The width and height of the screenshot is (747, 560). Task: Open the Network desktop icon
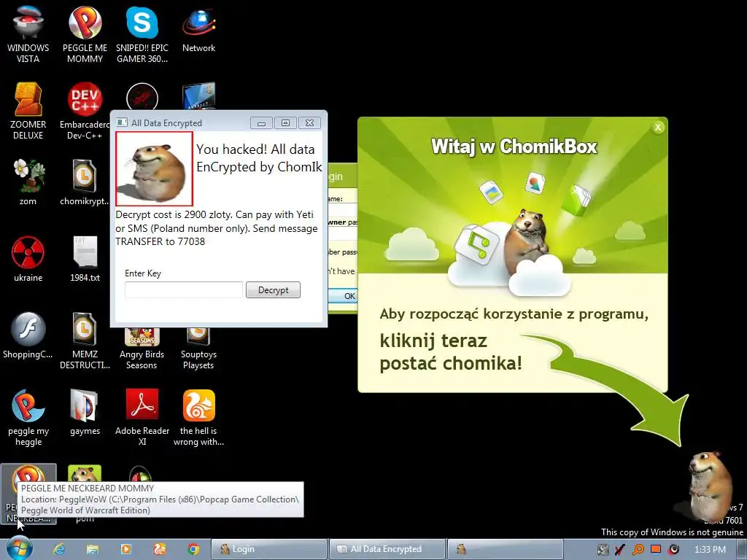[x=198, y=29]
